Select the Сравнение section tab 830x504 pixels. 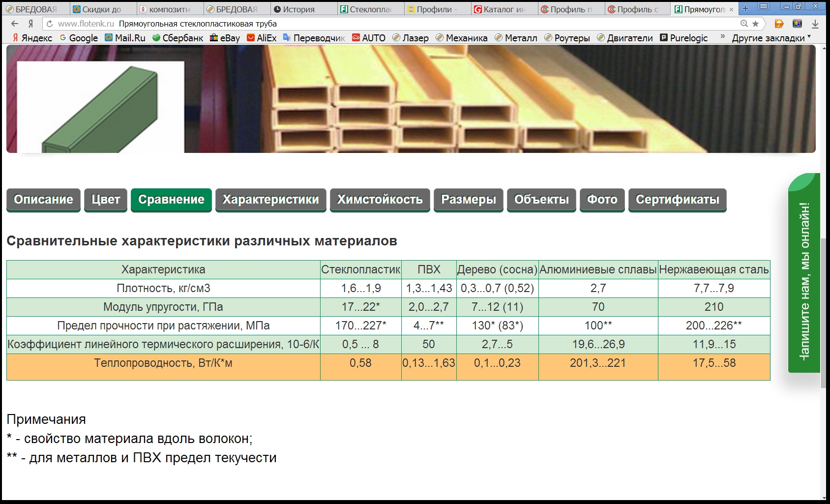171,200
